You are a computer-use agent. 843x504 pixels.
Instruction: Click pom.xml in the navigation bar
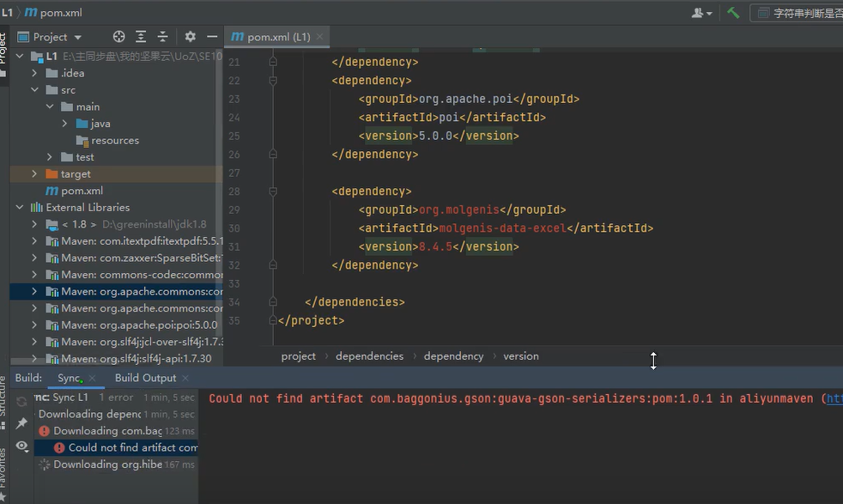point(54,12)
